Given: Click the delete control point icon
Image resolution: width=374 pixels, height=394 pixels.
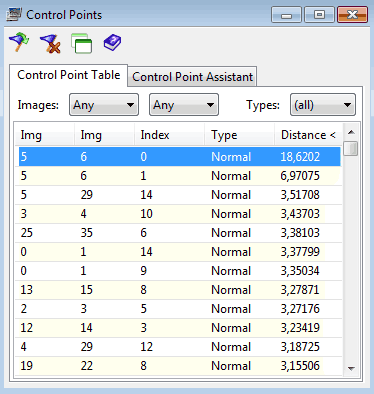Looking at the screenshot, I should point(51,44).
